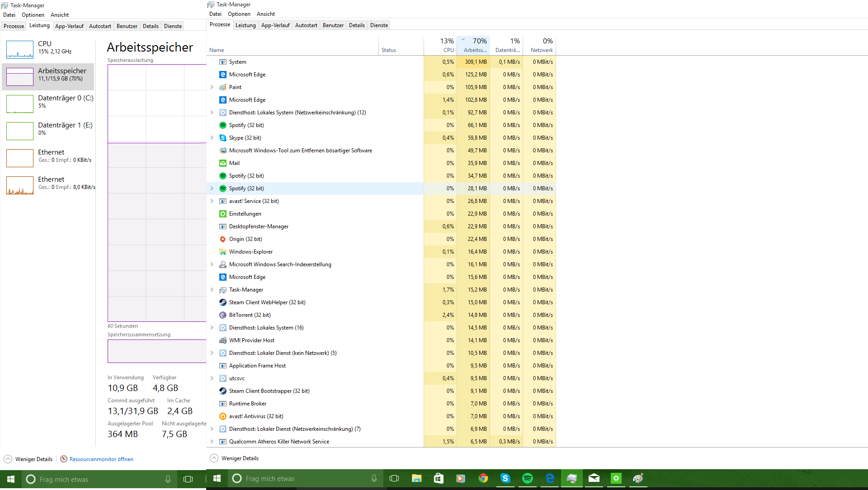This screenshot has height=490, width=868.
Task: Launch Chrome from the taskbar
Action: click(x=483, y=478)
